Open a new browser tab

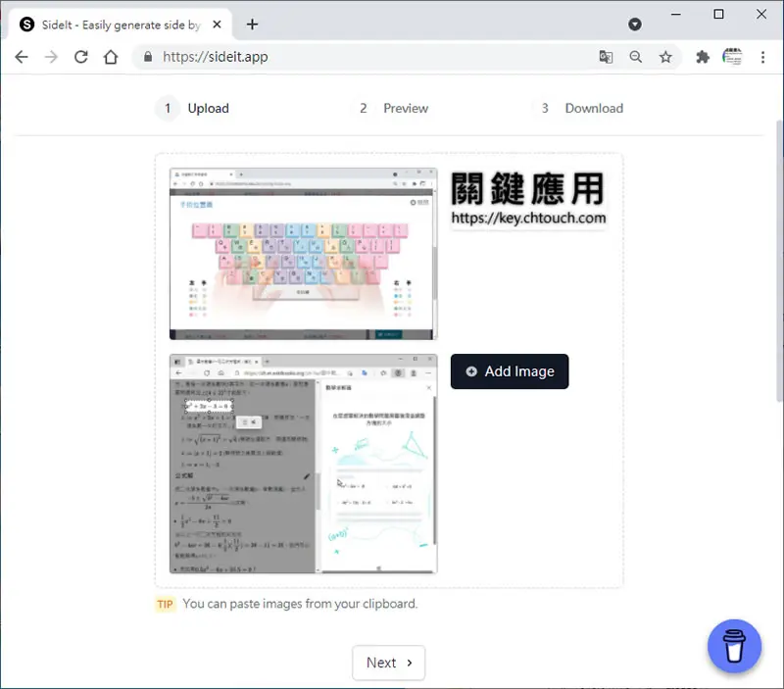click(252, 24)
